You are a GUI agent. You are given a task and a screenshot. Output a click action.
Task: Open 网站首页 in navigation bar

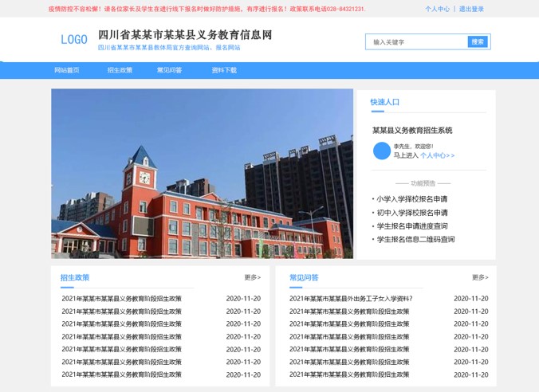(x=67, y=70)
